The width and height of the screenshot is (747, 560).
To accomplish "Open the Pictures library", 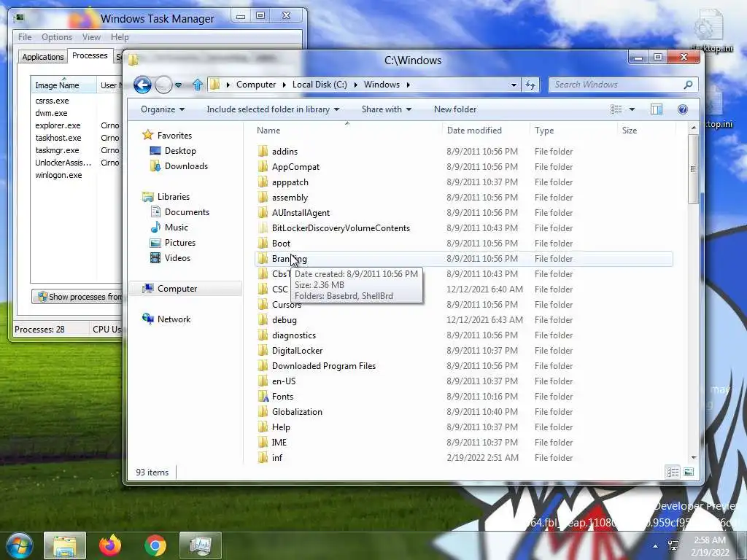I will (x=179, y=243).
